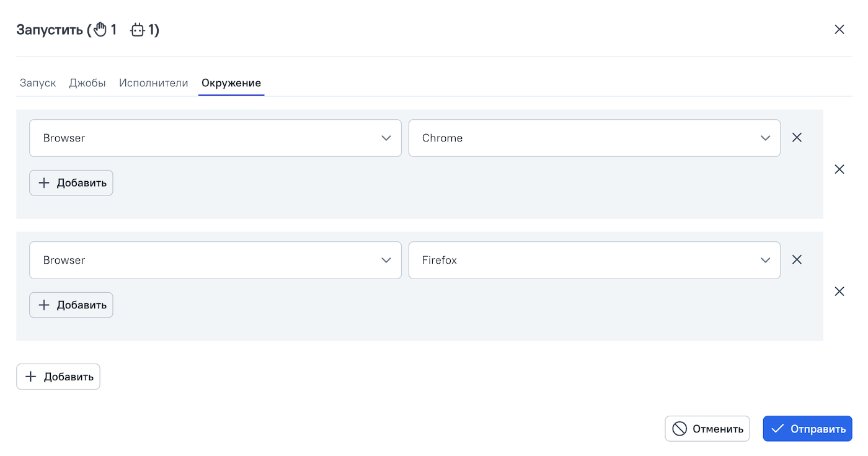Open the Джобы tab

(87, 83)
